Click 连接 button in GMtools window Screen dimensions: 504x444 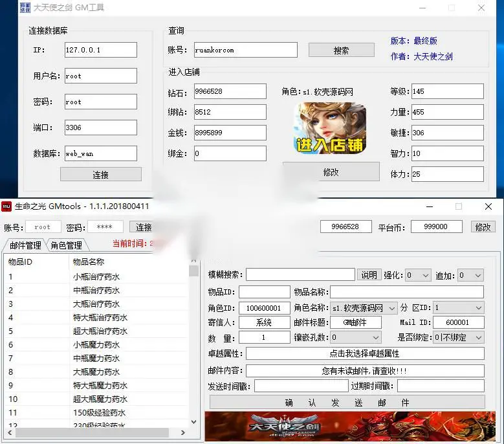(x=142, y=227)
